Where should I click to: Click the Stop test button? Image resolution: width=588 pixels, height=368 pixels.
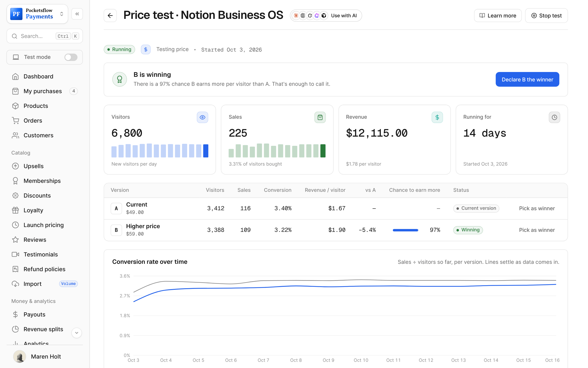coord(546,16)
